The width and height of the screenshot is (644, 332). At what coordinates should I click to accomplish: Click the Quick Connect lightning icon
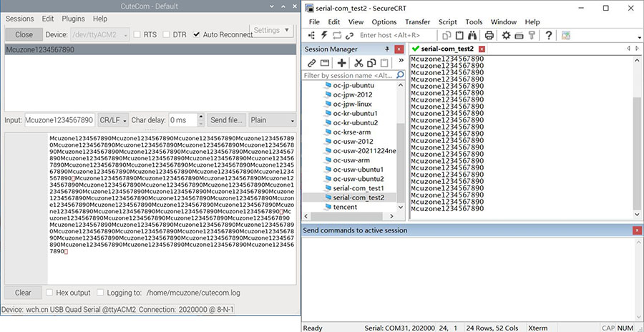click(324, 35)
